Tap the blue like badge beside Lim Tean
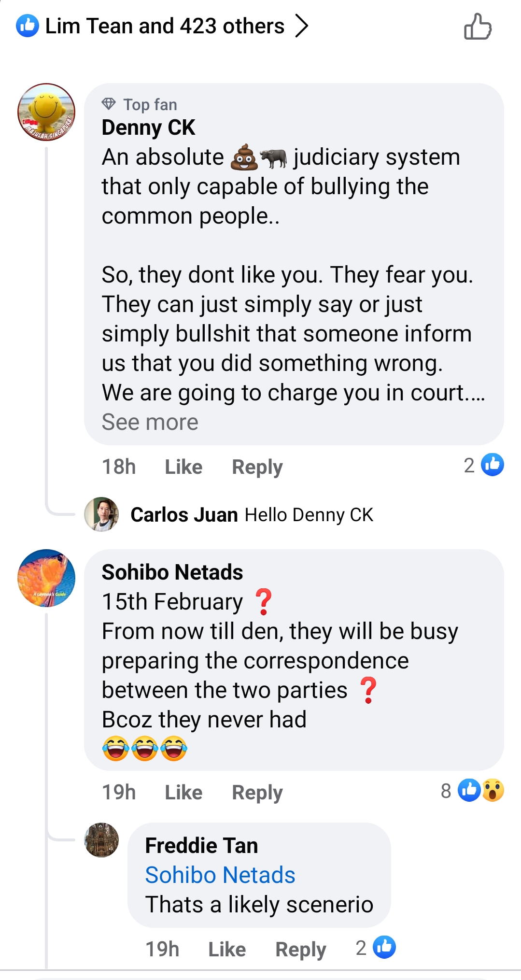521x980 pixels. click(28, 26)
